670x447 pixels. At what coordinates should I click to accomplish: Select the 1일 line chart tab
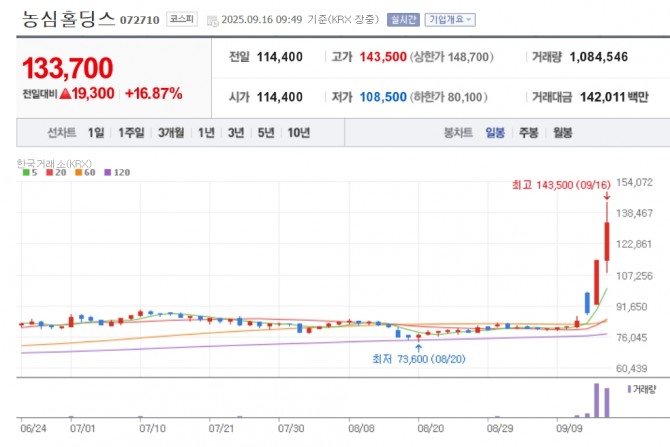click(x=96, y=133)
